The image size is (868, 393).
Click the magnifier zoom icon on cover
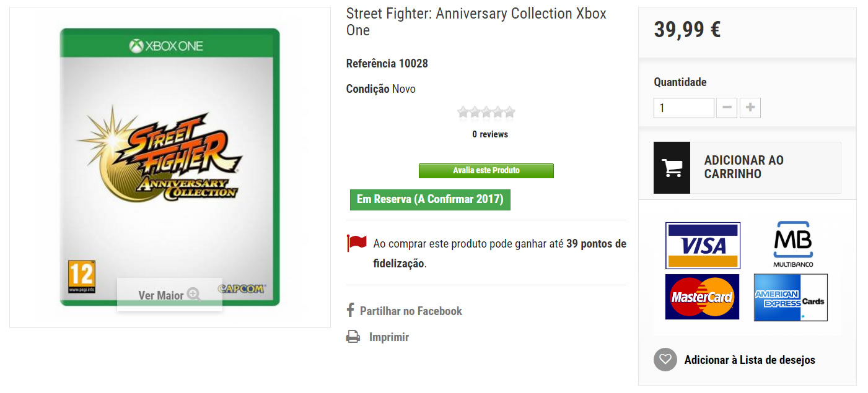coord(194,295)
